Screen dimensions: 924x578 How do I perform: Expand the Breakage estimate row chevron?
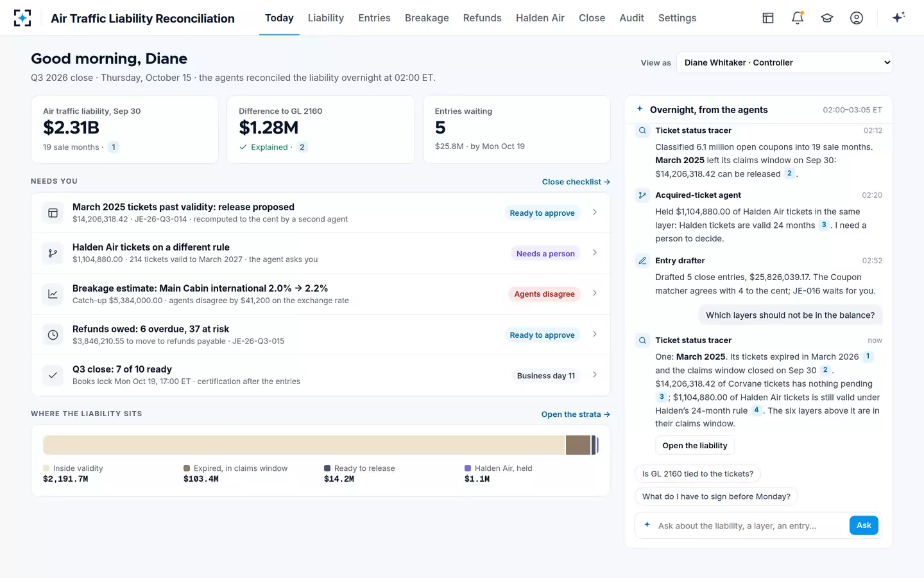(x=595, y=293)
